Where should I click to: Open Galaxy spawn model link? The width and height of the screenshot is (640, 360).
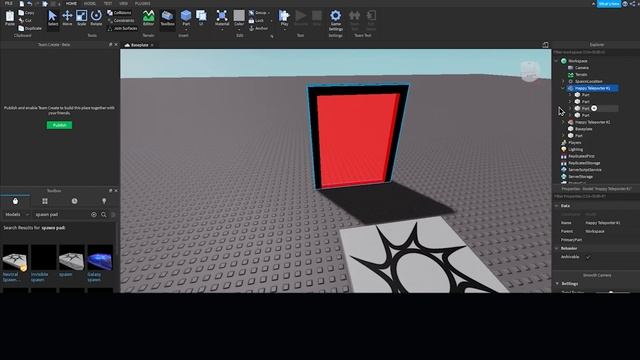(x=94, y=277)
